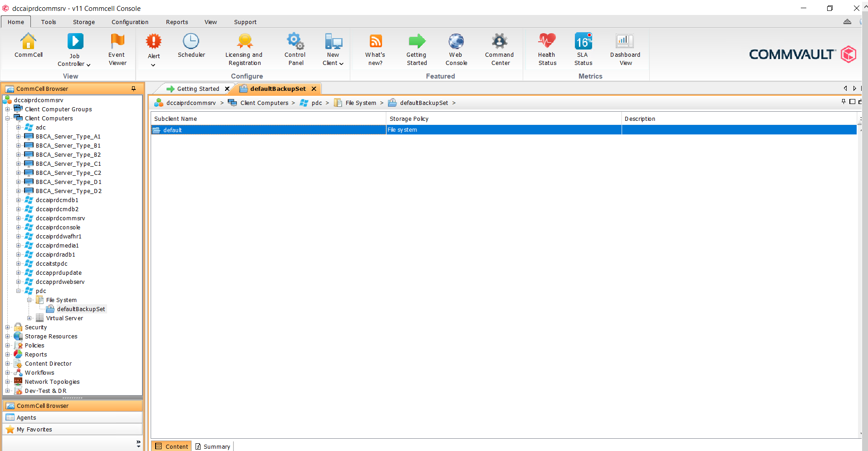Collapse Client Computers node
This screenshot has width=868, height=451.
point(8,118)
